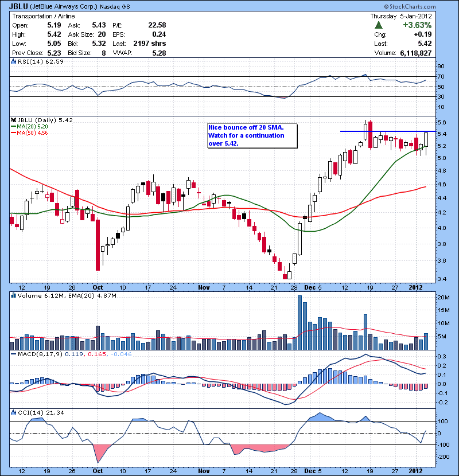Click the Bid value 5.32
Screen dimensions: 459x476
coord(99,44)
